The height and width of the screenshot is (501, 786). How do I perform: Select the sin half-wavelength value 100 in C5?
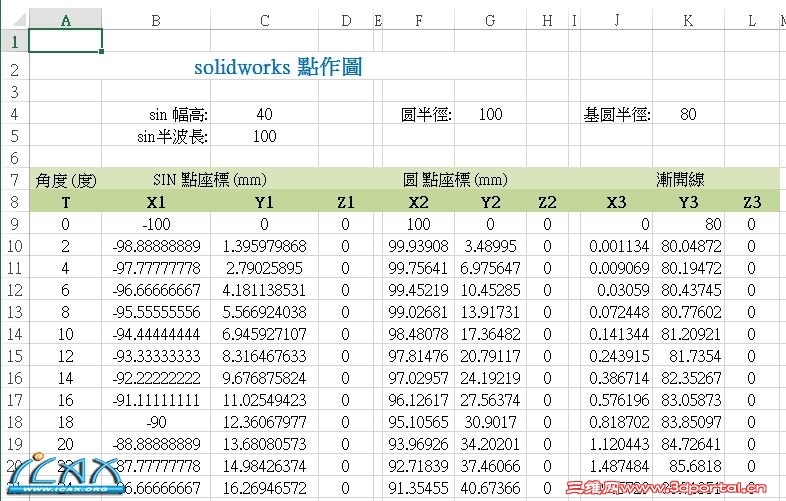(x=264, y=136)
